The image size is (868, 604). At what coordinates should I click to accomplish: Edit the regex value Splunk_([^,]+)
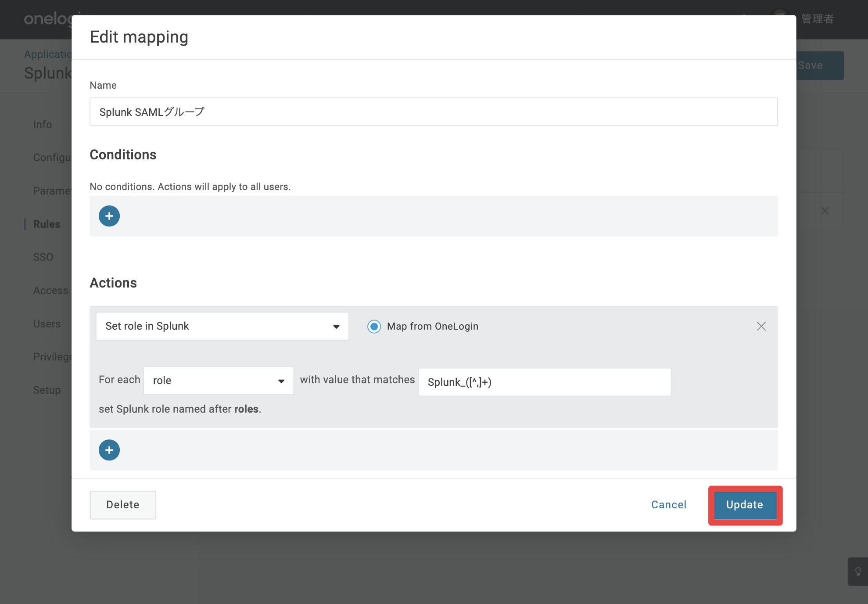pos(545,382)
